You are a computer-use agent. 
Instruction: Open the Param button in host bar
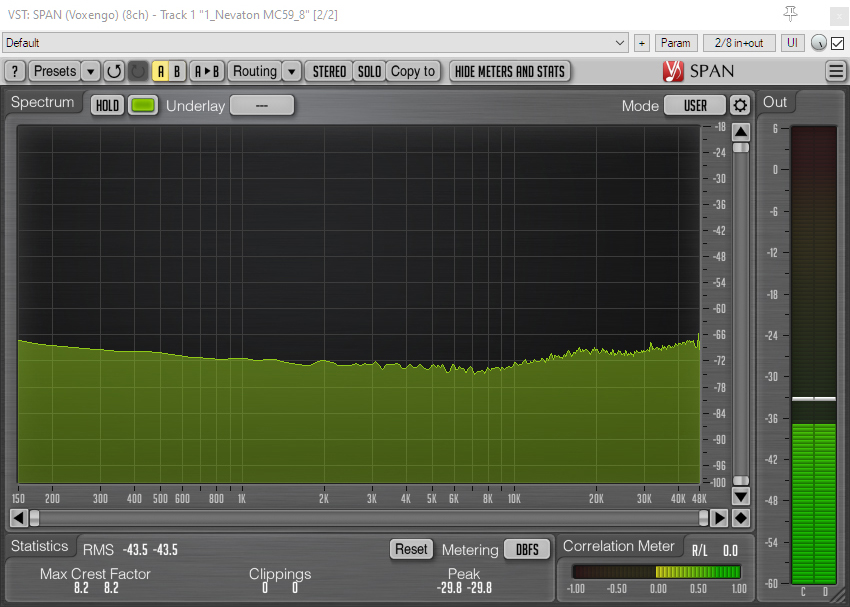point(676,43)
